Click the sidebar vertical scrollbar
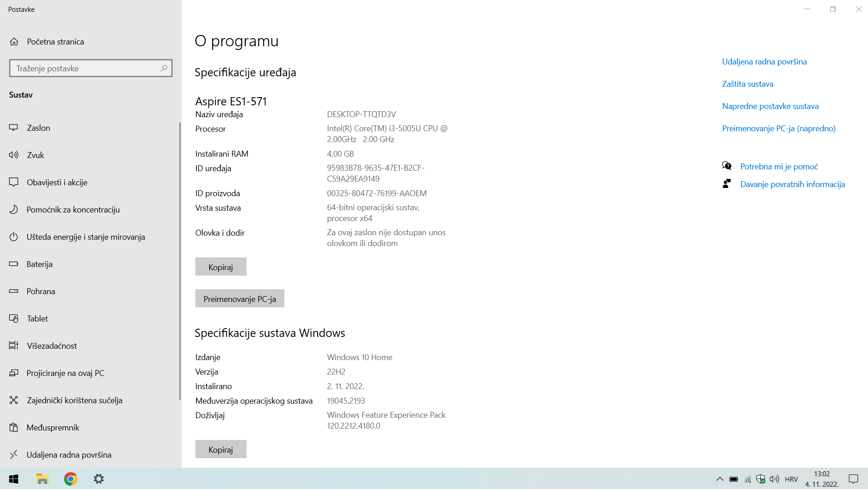The width and height of the screenshot is (868, 489). point(180,261)
